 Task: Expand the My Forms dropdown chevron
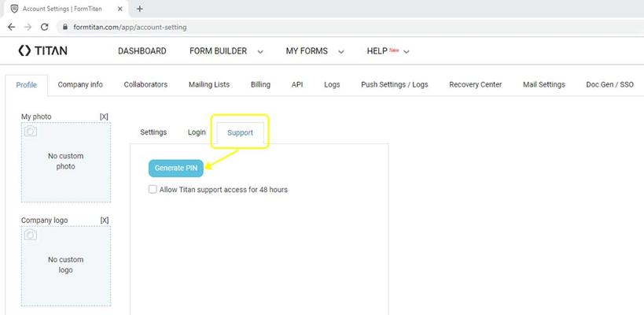click(340, 52)
